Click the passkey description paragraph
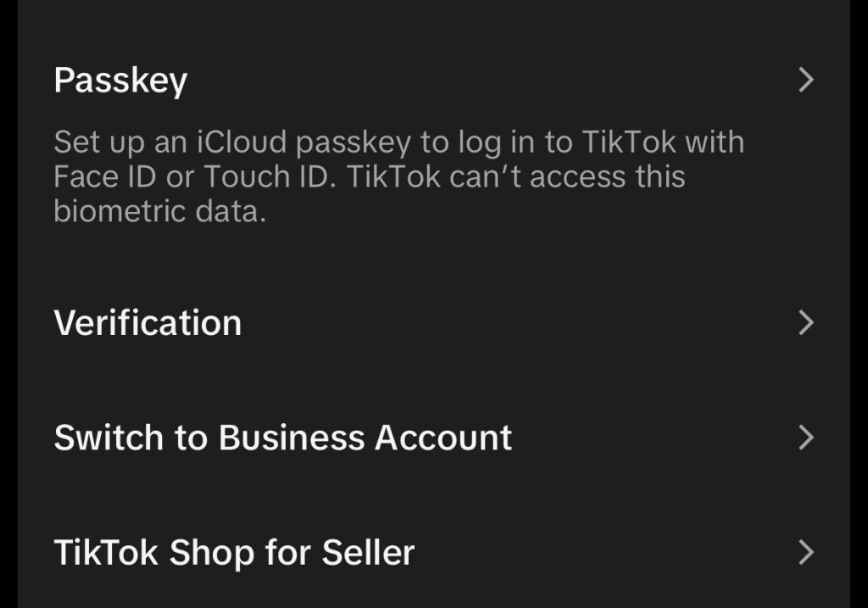The width and height of the screenshot is (868, 608). tap(398, 176)
